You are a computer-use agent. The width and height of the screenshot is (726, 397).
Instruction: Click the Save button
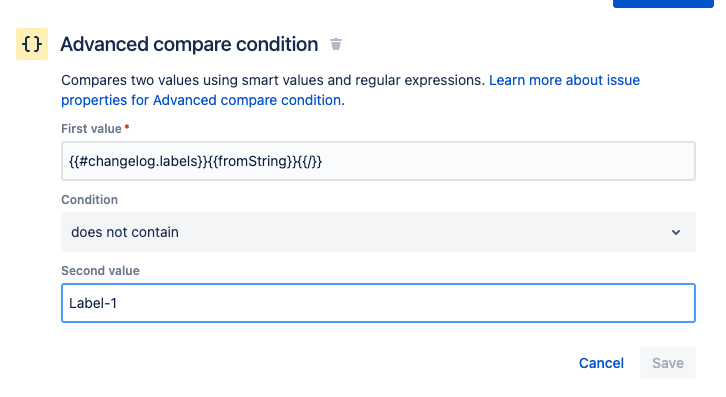[x=668, y=363]
